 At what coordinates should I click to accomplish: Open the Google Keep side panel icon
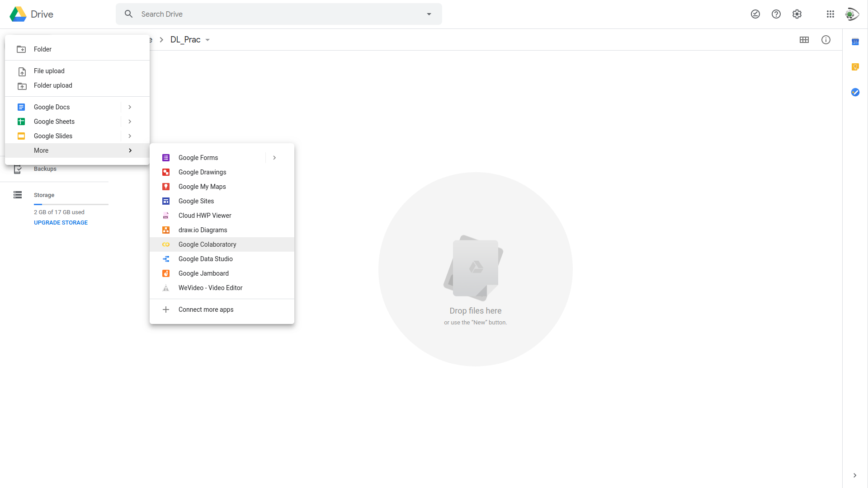pos(855,67)
